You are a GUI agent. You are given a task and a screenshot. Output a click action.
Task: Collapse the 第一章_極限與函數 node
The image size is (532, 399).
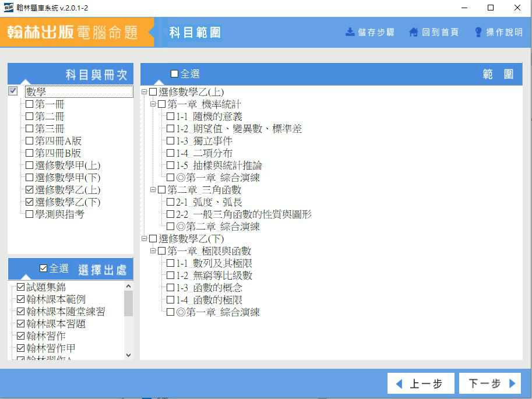[x=153, y=250]
